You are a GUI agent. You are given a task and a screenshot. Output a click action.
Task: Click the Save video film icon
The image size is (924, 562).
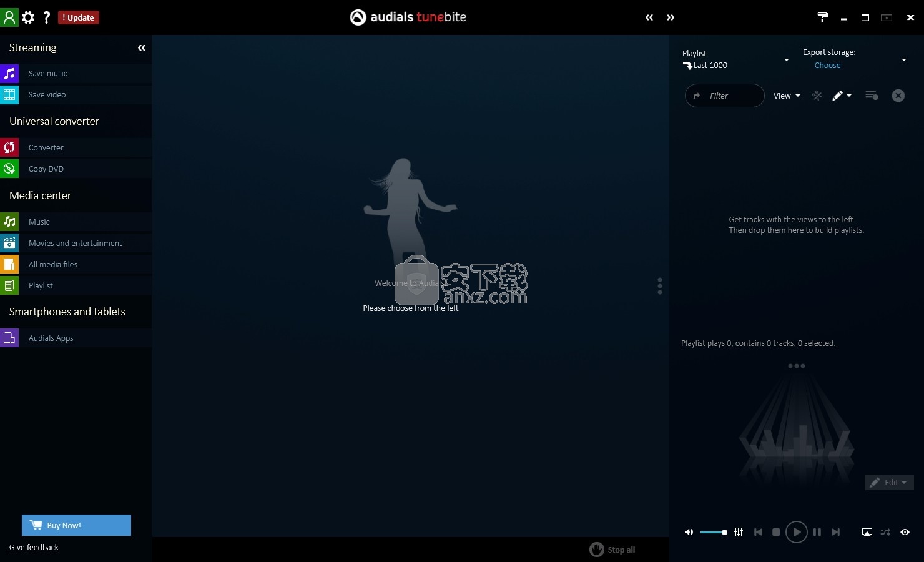click(x=9, y=95)
